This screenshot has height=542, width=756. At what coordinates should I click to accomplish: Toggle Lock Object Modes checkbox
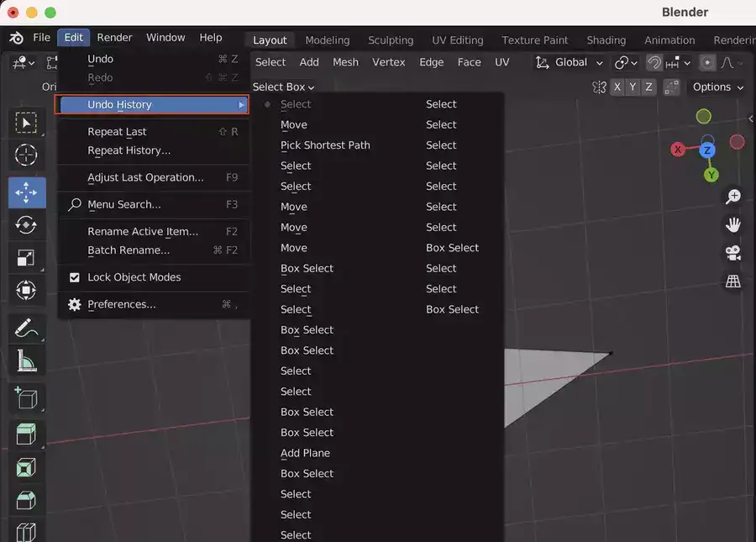click(74, 277)
